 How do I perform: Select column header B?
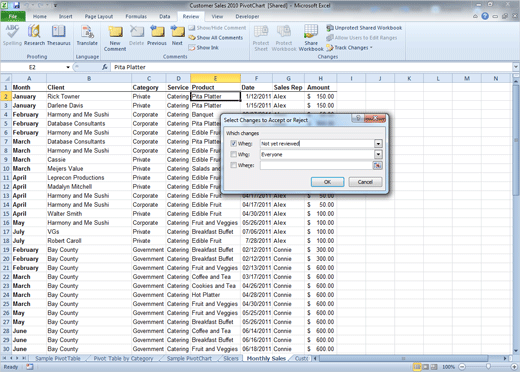point(89,78)
